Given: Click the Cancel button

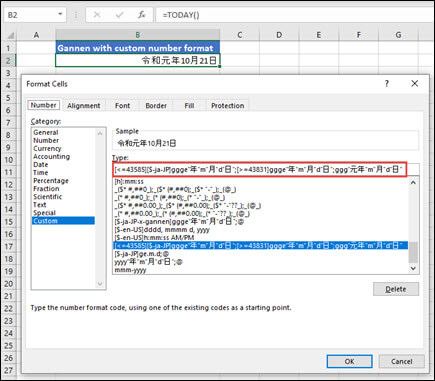Looking at the screenshot, I should [x=401, y=361].
